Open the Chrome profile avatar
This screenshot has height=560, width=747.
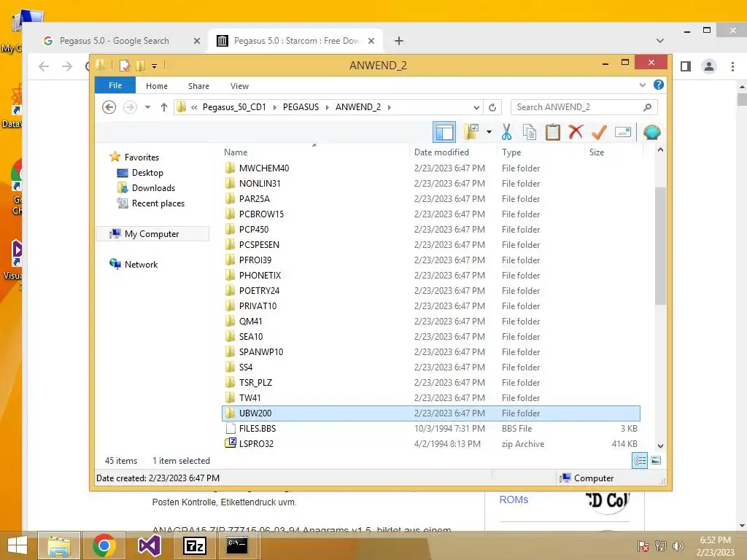(709, 66)
